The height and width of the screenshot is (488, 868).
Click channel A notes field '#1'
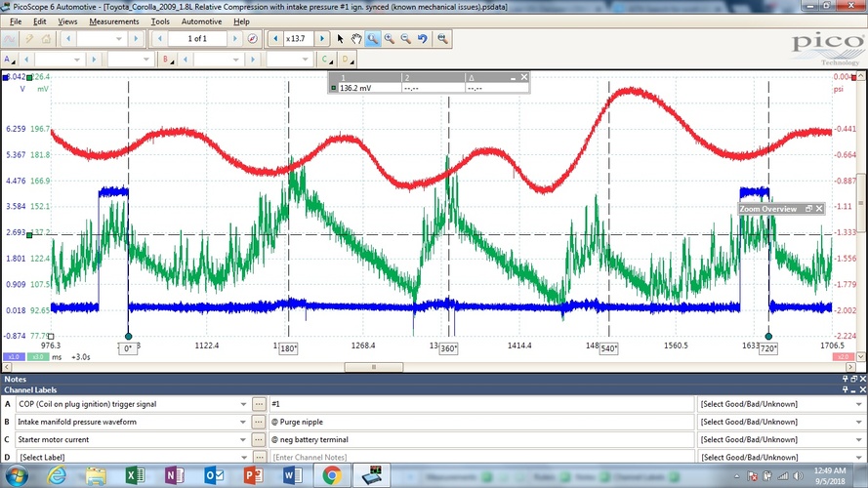pyautogui.click(x=481, y=404)
